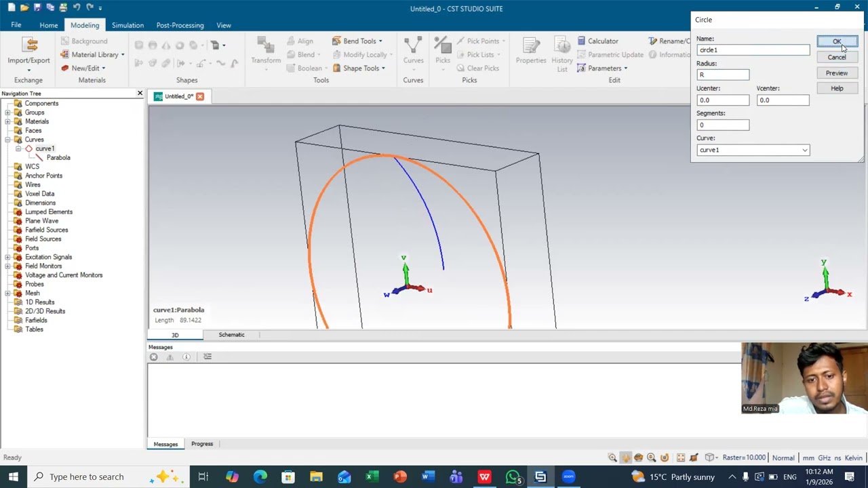Select the Lumped Elements tree item
This screenshot has height=488, width=868.
click(48, 211)
